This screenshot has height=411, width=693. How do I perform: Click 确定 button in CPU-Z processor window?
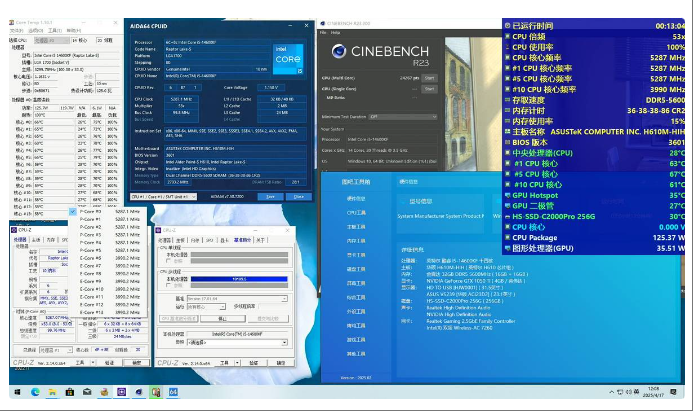(137, 363)
